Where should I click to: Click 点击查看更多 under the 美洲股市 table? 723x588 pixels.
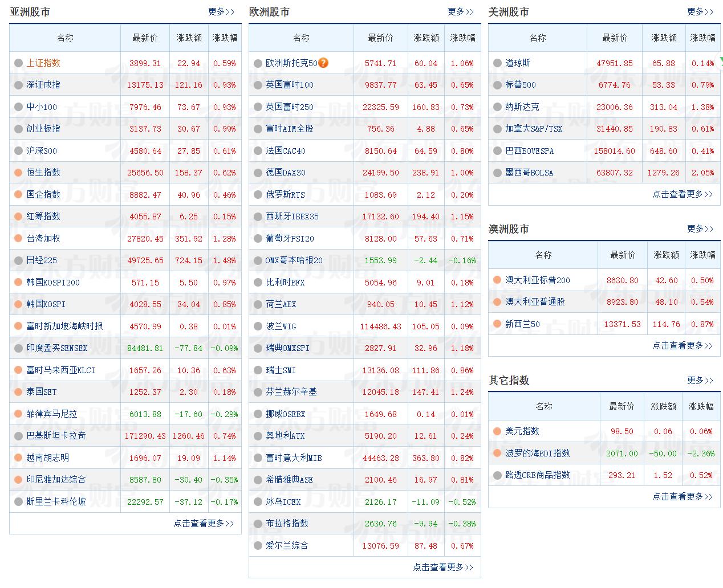click(x=683, y=193)
